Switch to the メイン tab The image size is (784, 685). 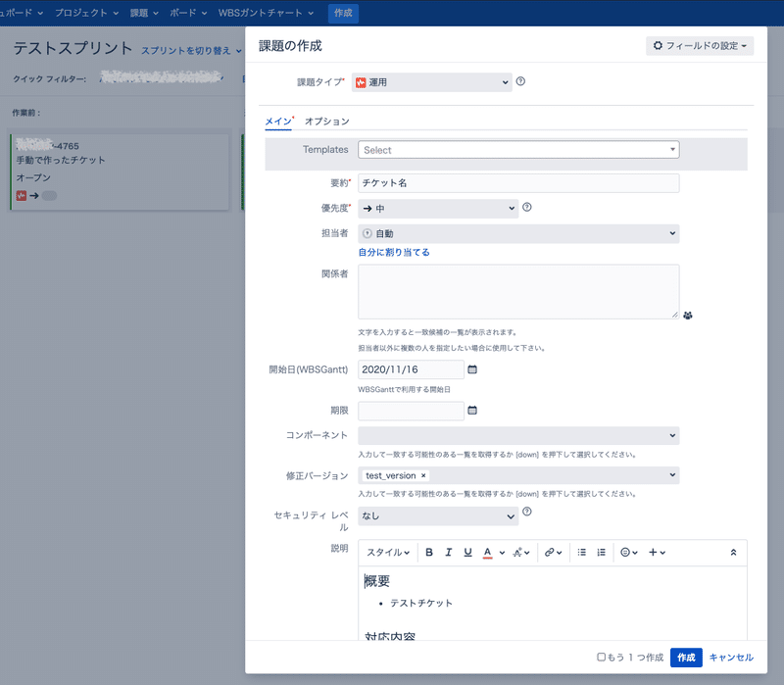coord(278,122)
